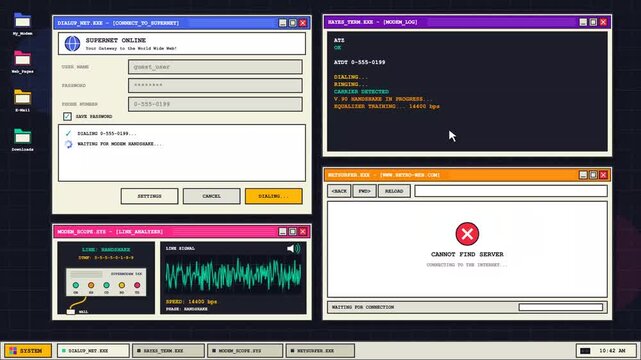Click the 'LINE: HANDSHAKE' status label
This screenshot has height=360, width=641.
click(106, 249)
